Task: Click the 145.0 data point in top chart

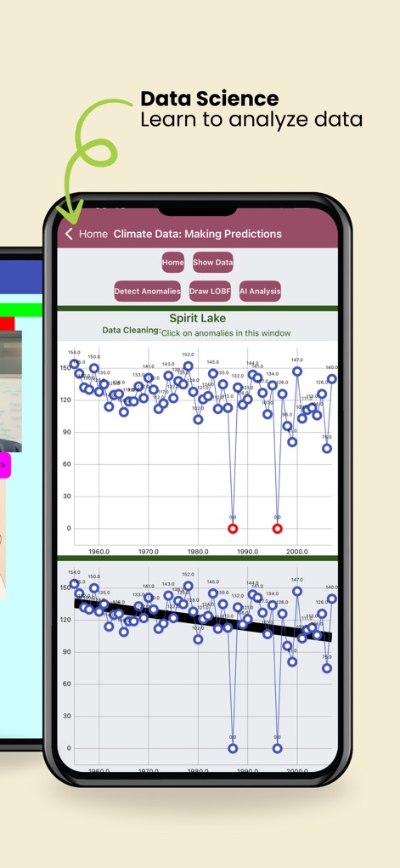Action: [x=213, y=374]
